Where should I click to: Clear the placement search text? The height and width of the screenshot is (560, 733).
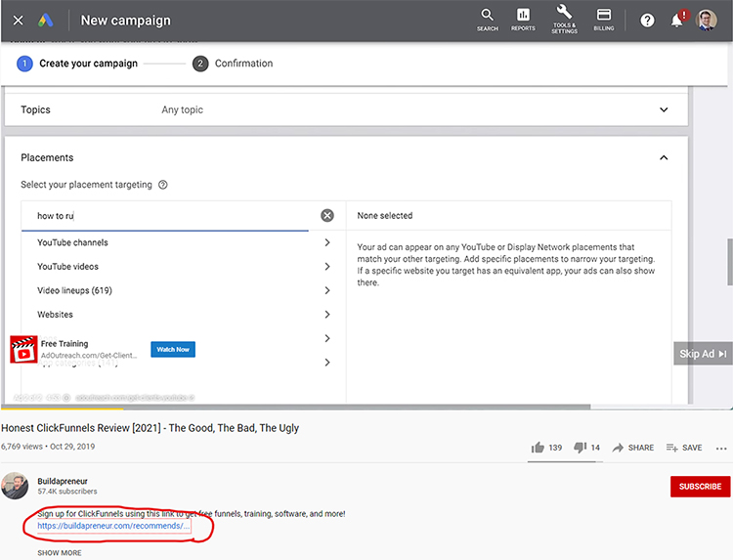pyautogui.click(x=327, y=215)
